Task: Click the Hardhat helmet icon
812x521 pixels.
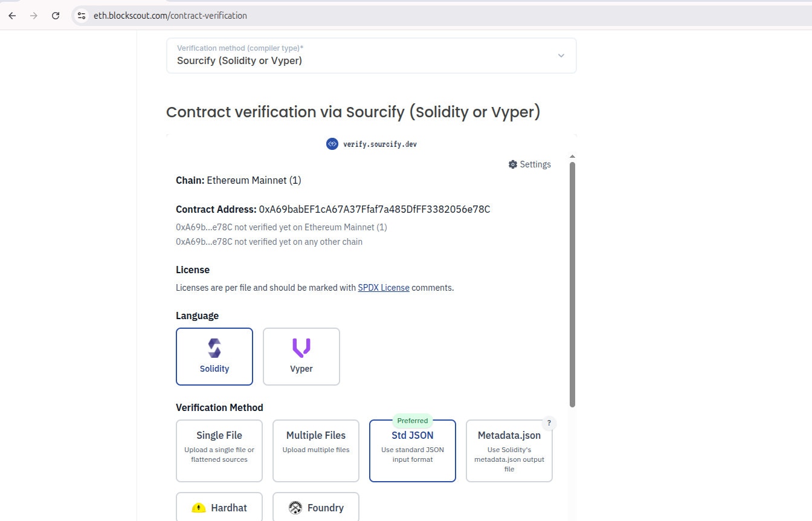Action: click(199, 508)
